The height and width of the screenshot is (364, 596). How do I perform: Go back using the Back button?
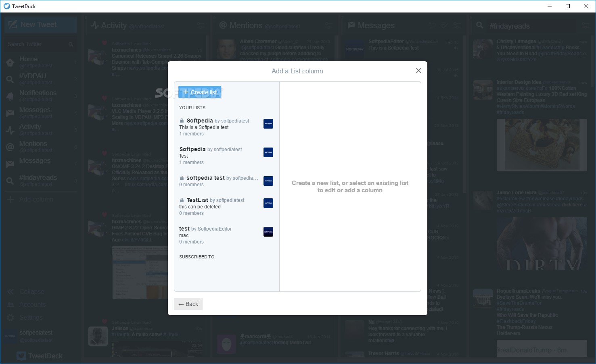click(188, 304)
